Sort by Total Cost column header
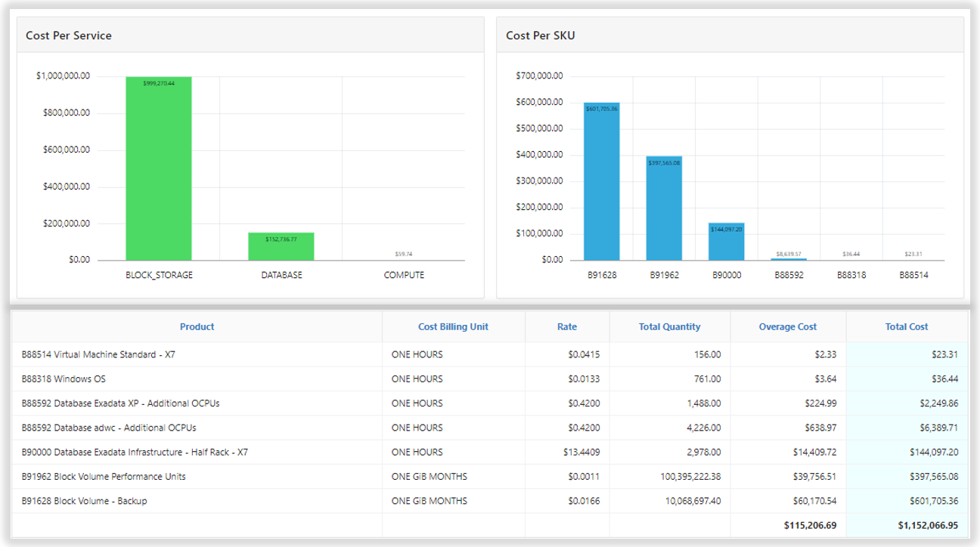980x547 pixels. click(907, 327)
